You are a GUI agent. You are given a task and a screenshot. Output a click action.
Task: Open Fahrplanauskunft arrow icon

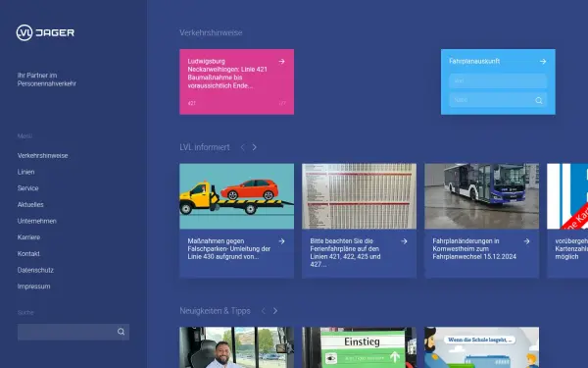tap(543, 61)
